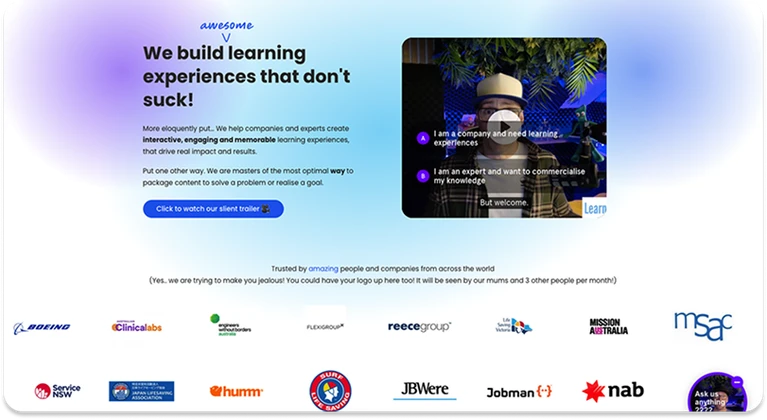
Task: Select the Flexigroup logo
Action: [325, 326]
